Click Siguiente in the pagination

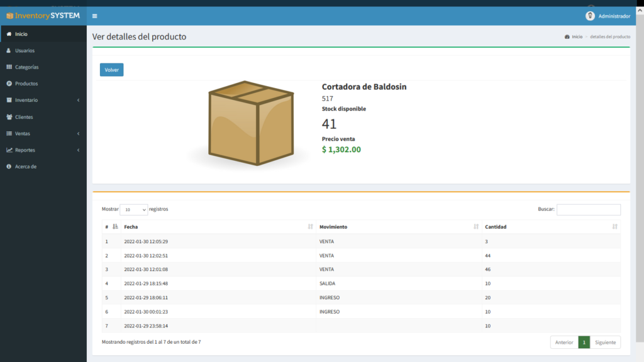[x=605, y=342]
